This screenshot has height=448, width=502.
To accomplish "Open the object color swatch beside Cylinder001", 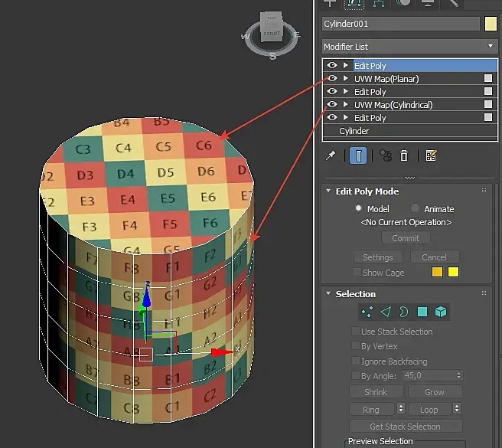I will coord(491,24).
